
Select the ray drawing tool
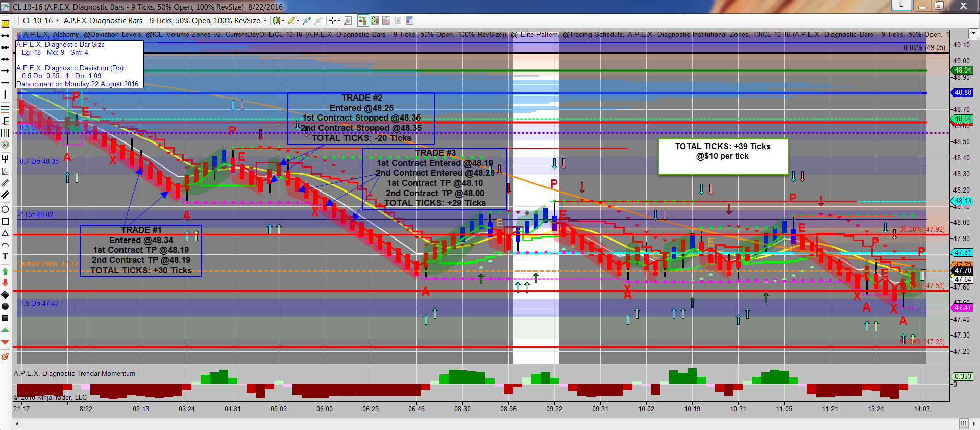[x=5, y=47]
